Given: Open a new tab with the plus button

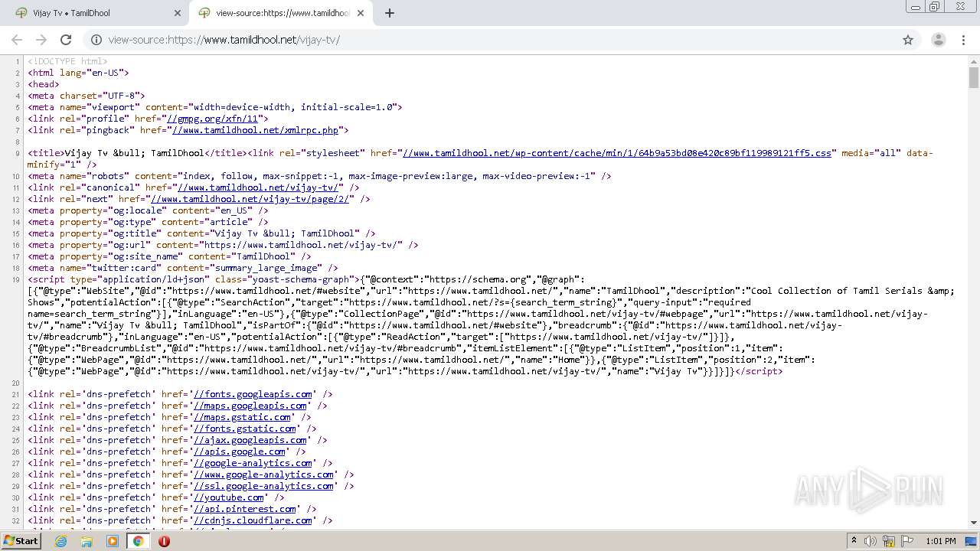Looking at the screenshot, I should (390, 13).
